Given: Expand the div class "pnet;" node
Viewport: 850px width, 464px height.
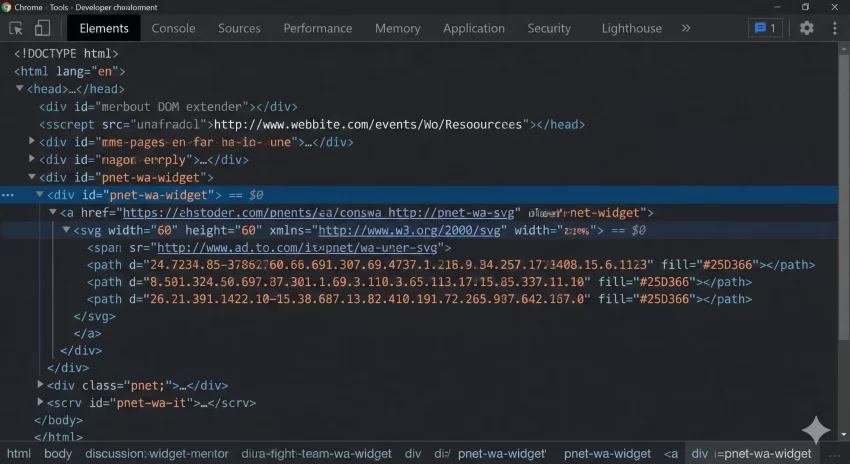Looking at the screenshot, I should pos(41,385).
